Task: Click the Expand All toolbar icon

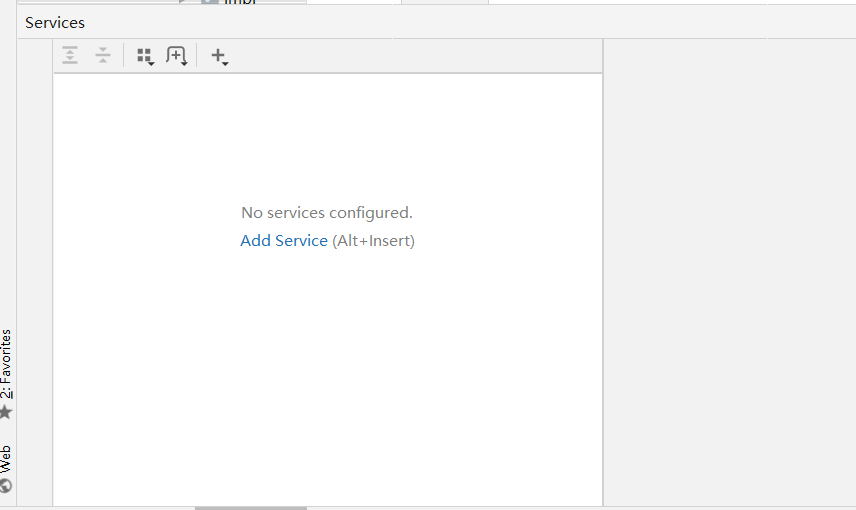Action: coord(70,55)
